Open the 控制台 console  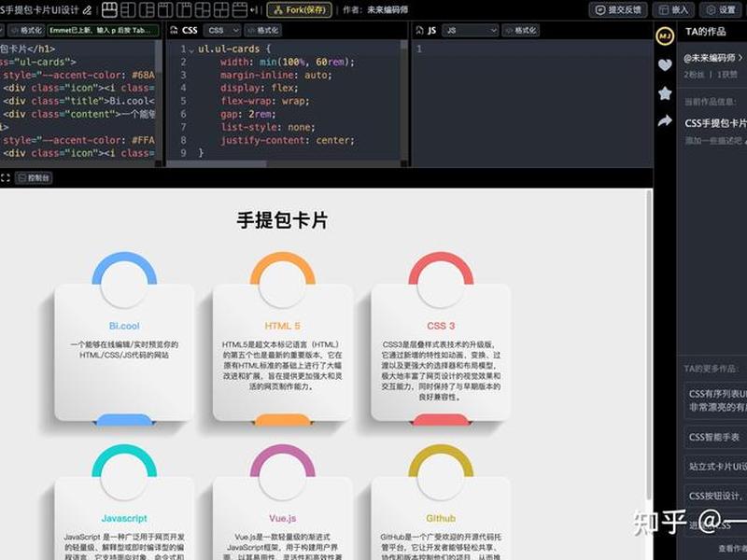34,178
